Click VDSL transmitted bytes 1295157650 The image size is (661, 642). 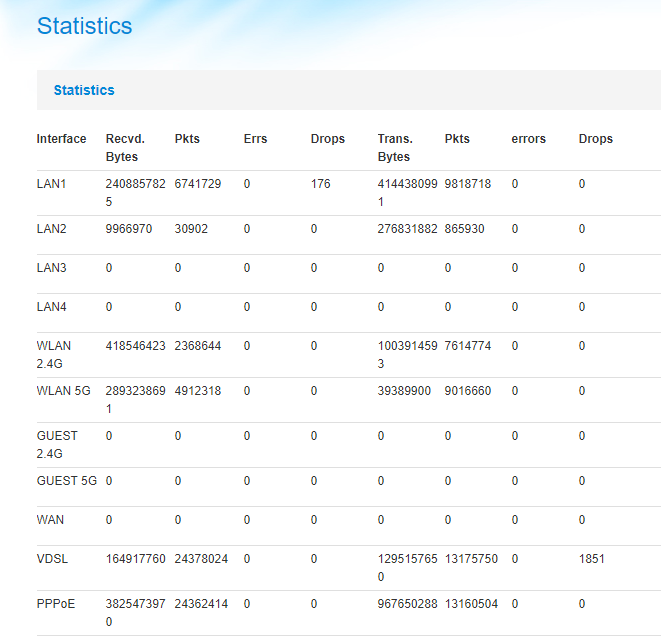tap(407, 568)
